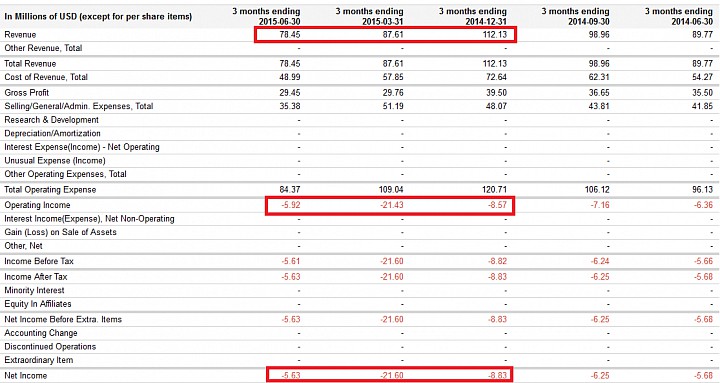Click the Discontinued Operations row label
This screenshot has width=720, height=383.
pos(50,346)
